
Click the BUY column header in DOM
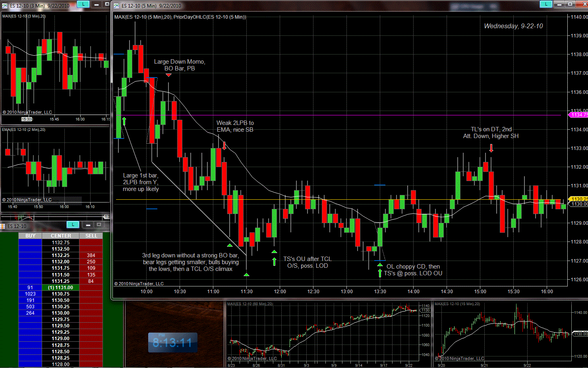[x=30, y=236]
